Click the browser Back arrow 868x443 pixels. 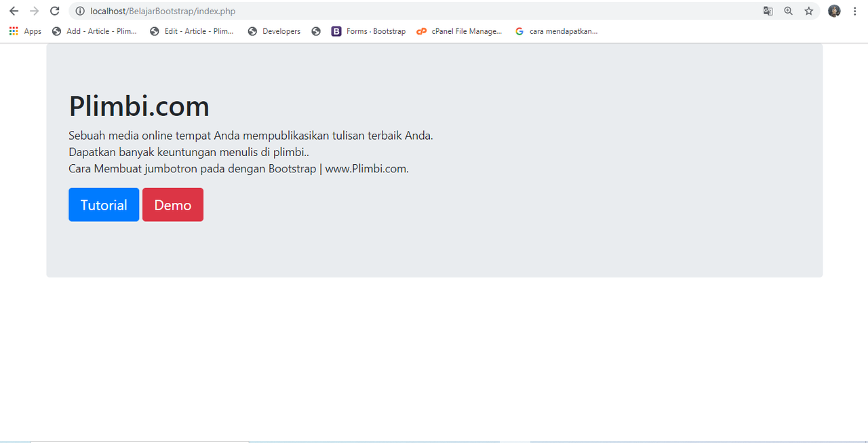pyautogui.click(x=14, y=11)
